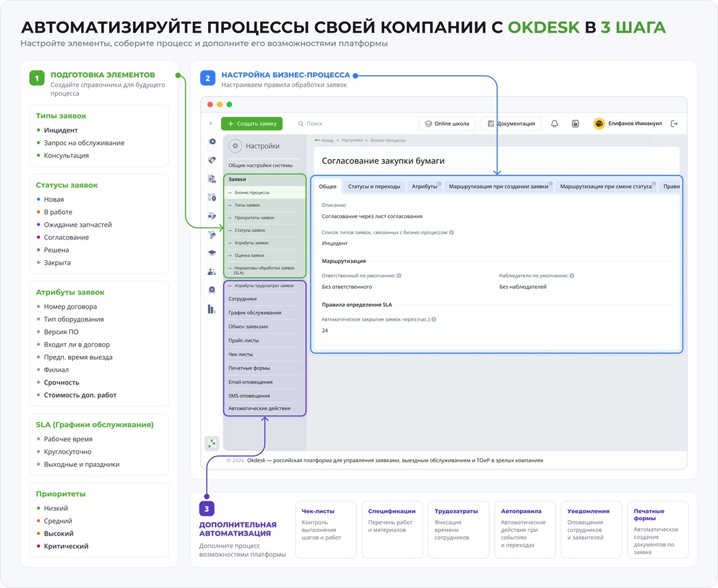Viewport: 718px width, 588px height.
Task: Open Маршрутизация при создании заявки tab
Action: tap(499, 186)
